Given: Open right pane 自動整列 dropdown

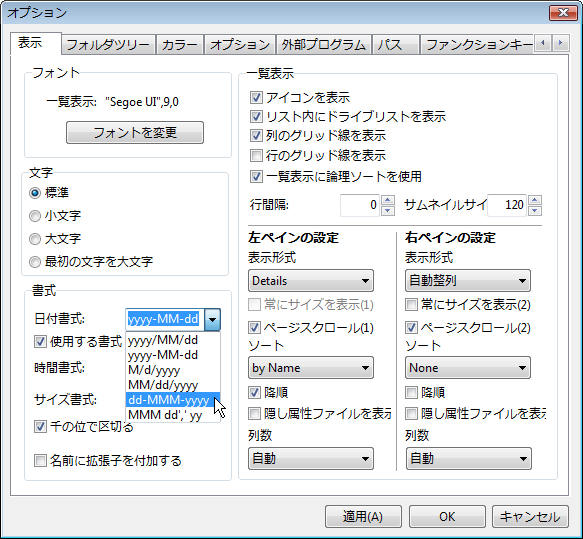Looking at the screenshot, I should click(468, 281).
